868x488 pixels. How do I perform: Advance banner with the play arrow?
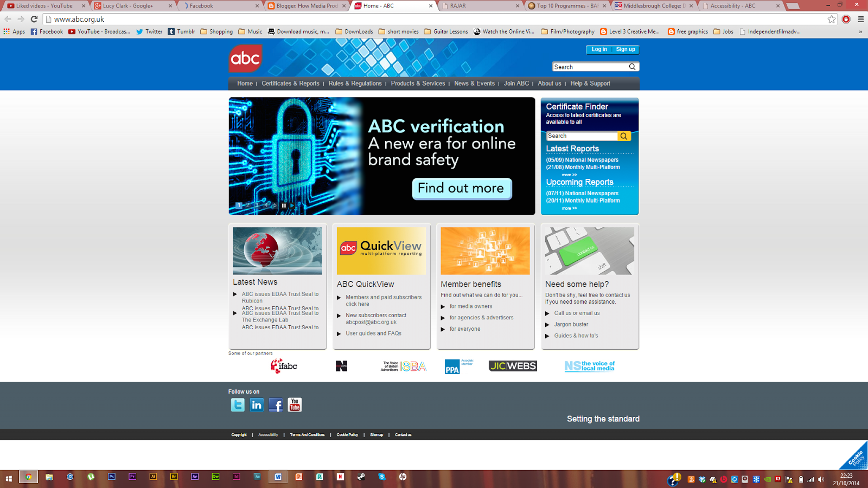[x=292, y=206]
